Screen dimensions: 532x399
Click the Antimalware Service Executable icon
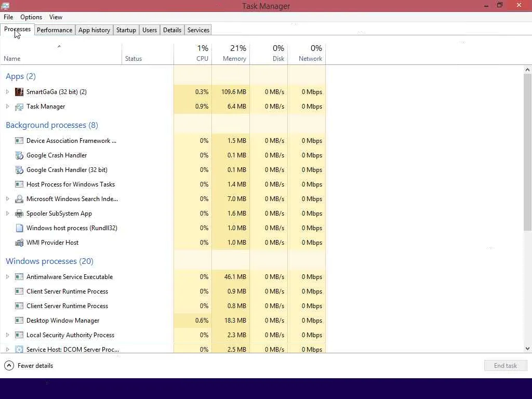tap(19, 277)
